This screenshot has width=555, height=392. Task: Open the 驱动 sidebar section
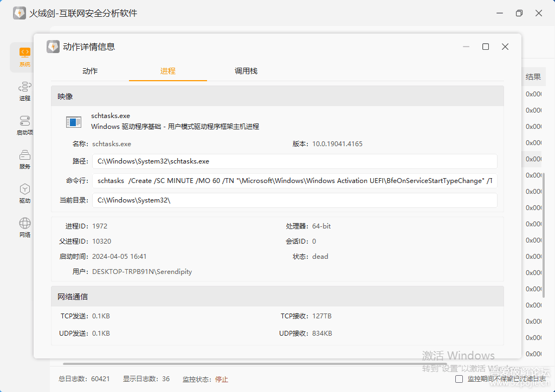25,194
